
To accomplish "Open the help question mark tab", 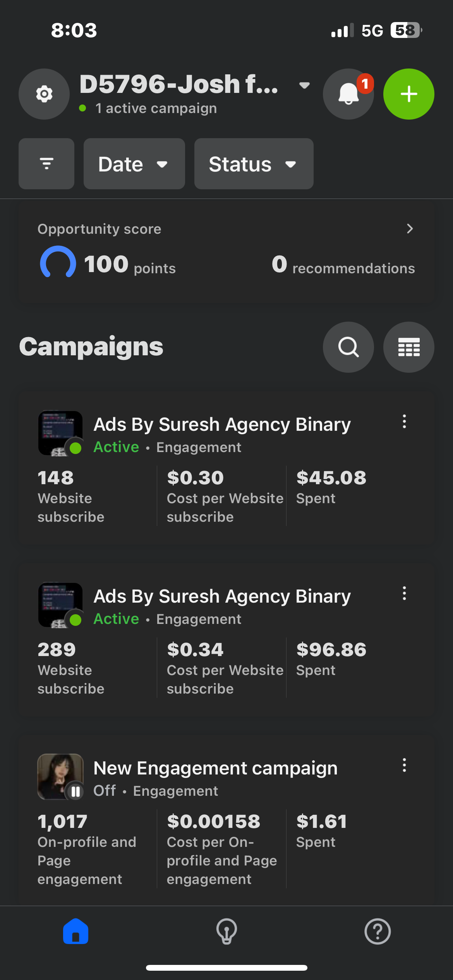I will point(377,931).
